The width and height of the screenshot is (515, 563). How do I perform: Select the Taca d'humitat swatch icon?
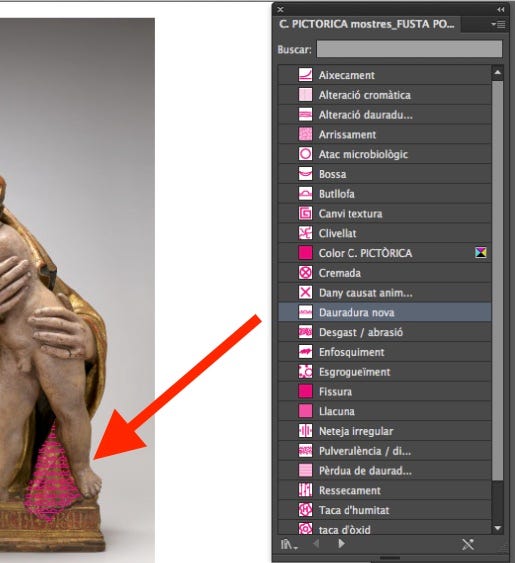click(x=305, y=510)
